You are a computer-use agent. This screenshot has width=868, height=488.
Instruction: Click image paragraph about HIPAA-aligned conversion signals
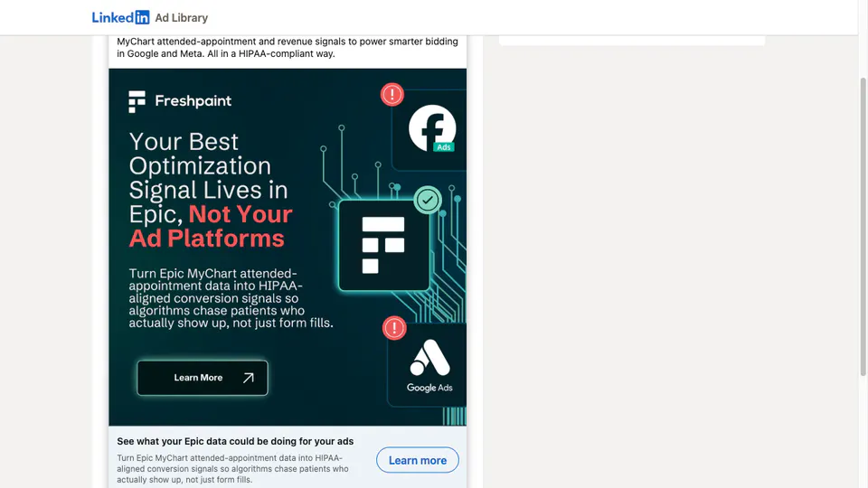(231, 298)
